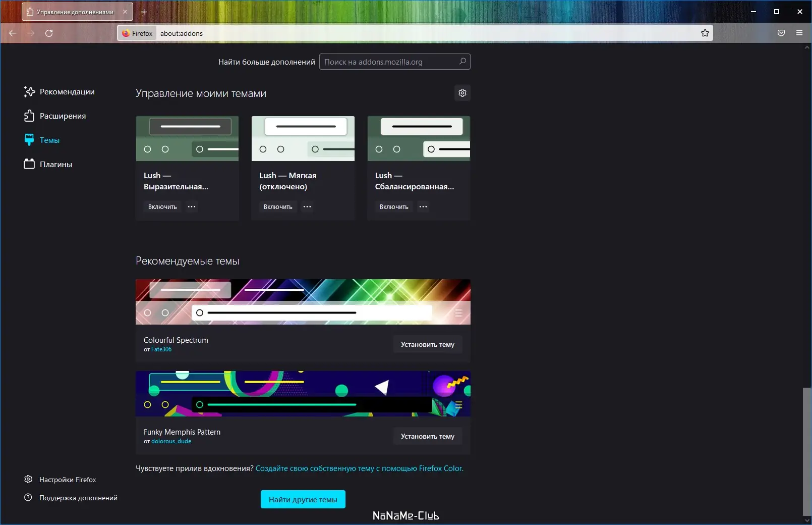Reload the page with the refresh icon

49,33
